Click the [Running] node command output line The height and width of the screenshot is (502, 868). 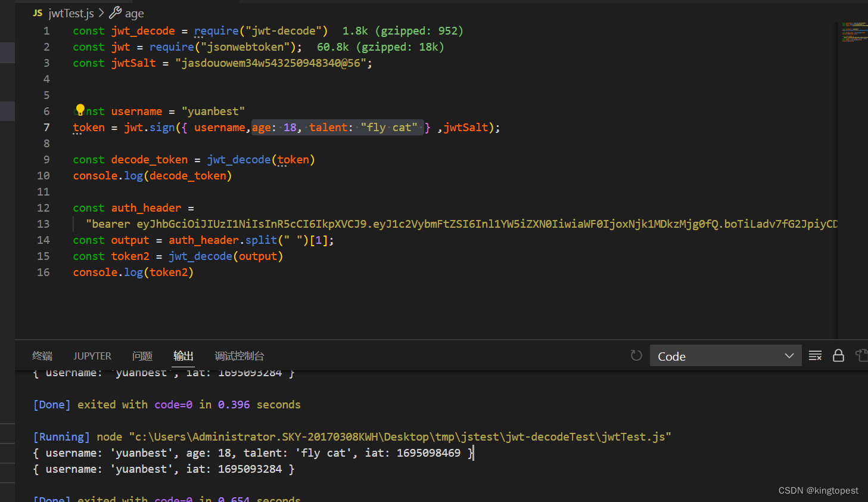pos(352,436)
